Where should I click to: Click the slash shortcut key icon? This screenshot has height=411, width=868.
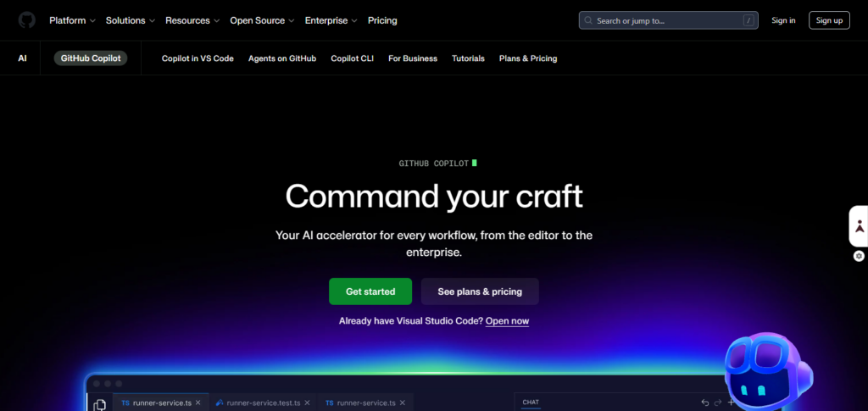coord(748,20)
